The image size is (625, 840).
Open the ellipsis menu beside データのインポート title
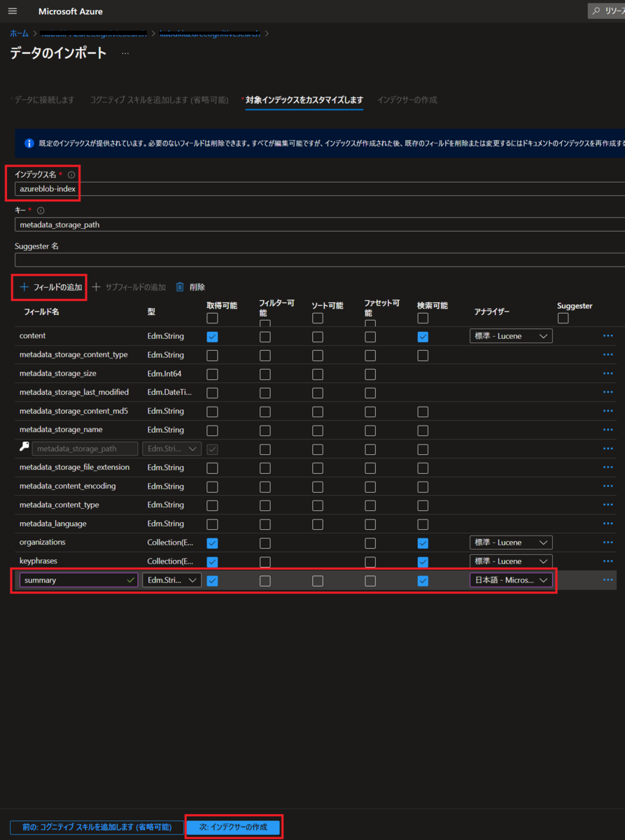(125, 54)
